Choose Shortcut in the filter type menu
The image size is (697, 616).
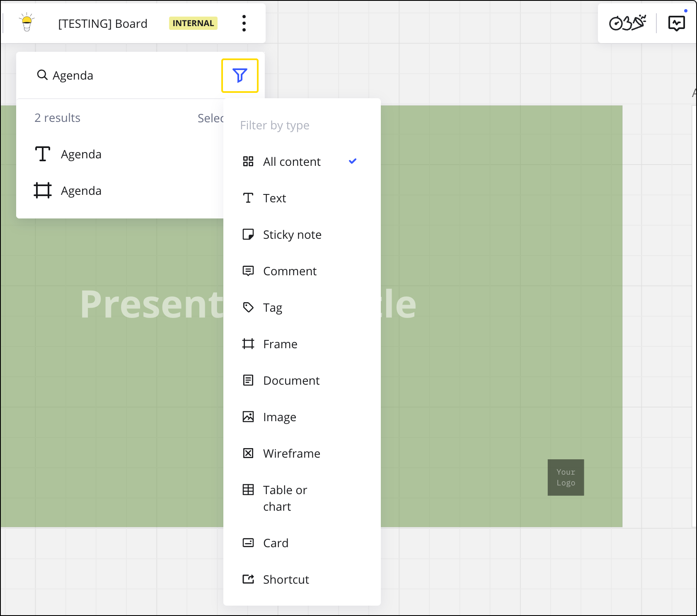point(286,580)
